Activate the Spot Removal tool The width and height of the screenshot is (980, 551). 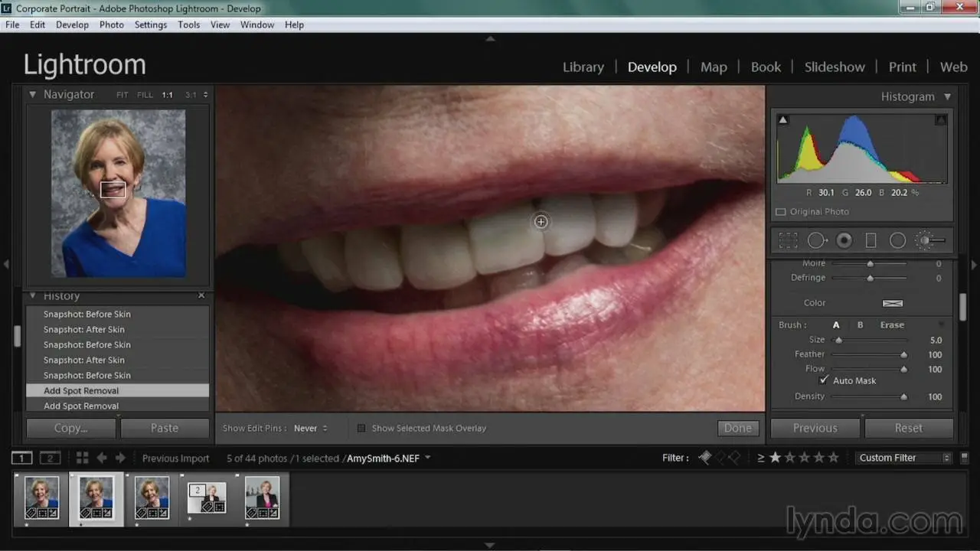pyautogui.click(x=816, y=240)
